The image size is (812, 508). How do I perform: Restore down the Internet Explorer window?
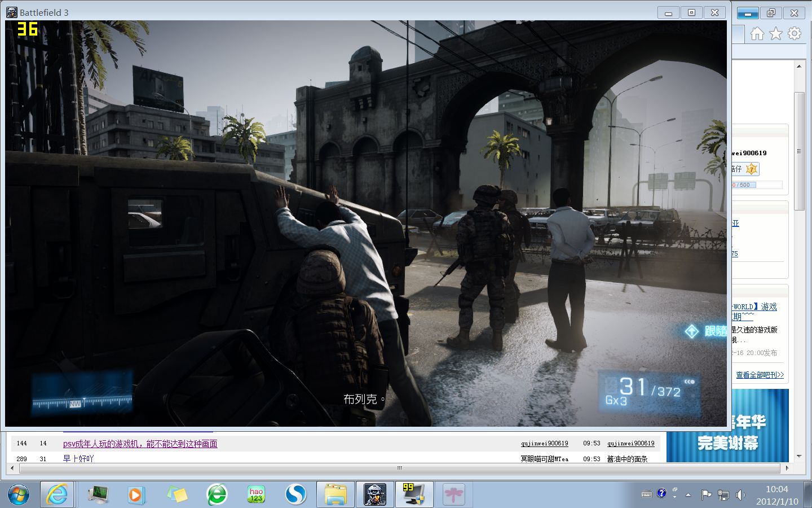(x=771, y=13)
